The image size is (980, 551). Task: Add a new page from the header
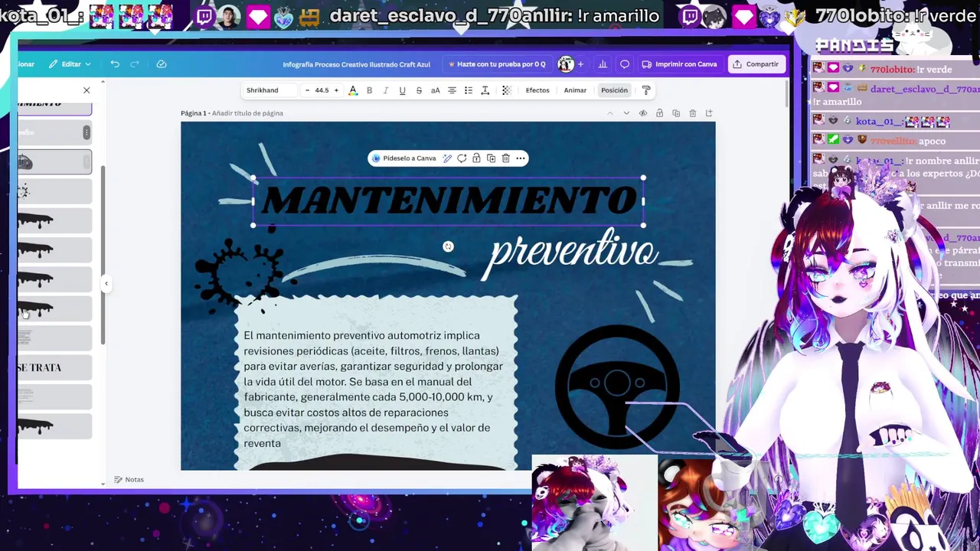[709, 113]
